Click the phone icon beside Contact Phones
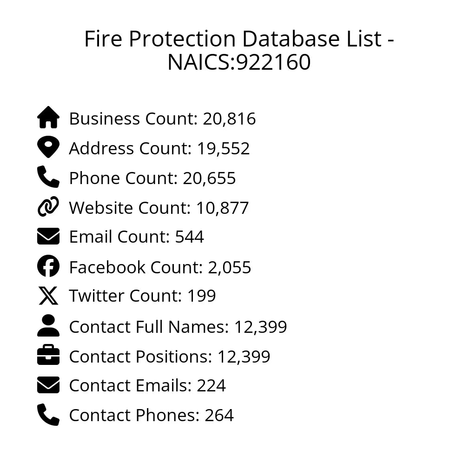The height and width of the screenshot is (476, 476). (48, 415)
